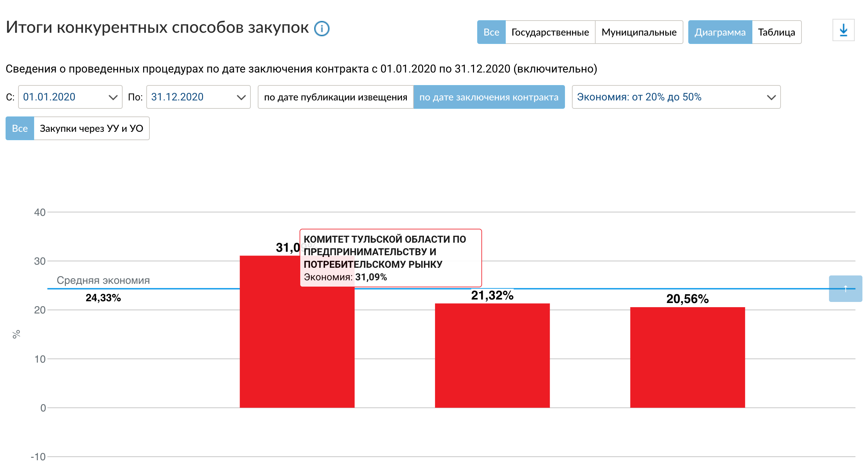Click the scroll-to-top arrow button
The height and width of the screenshot is (470, 868).
point(845,289)
